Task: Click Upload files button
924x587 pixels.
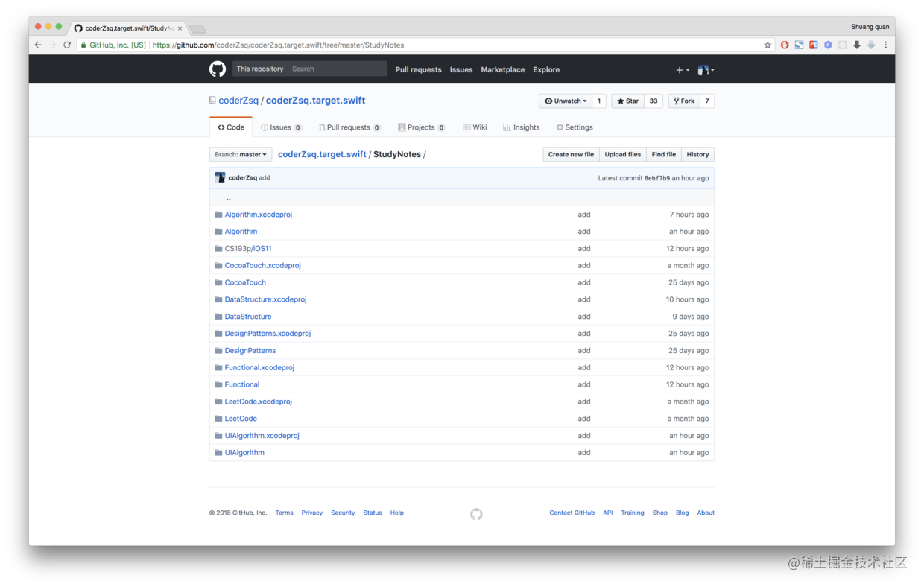Action: point(623,154)
